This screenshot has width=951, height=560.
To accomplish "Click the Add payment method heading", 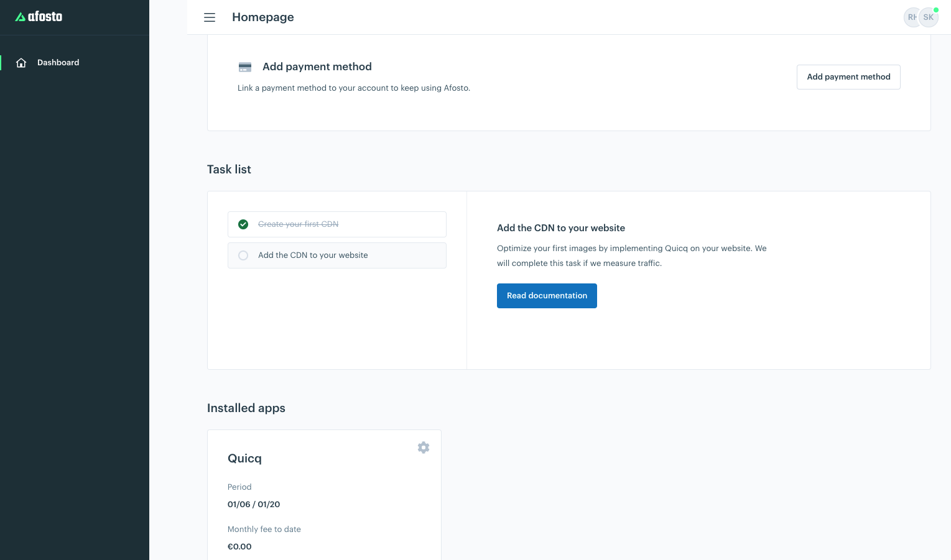I will point(317,67).
